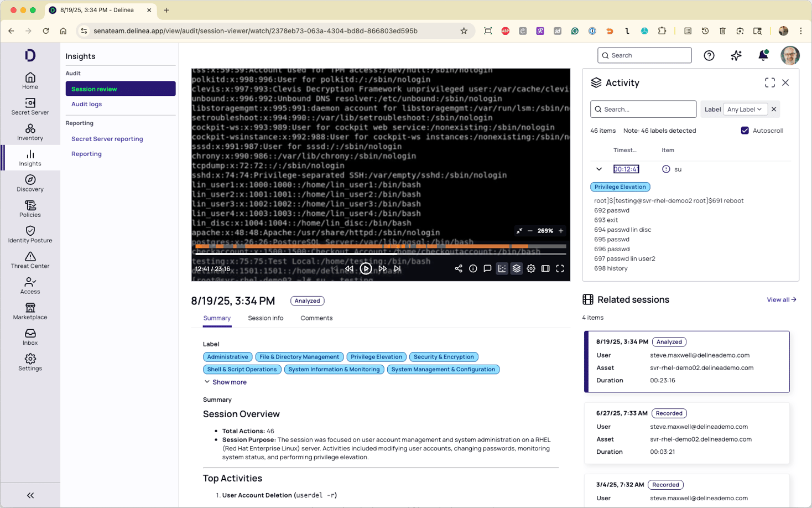Switch to the Session info tab
This screenshot has width=812, height=508.
tap(266, 318)
